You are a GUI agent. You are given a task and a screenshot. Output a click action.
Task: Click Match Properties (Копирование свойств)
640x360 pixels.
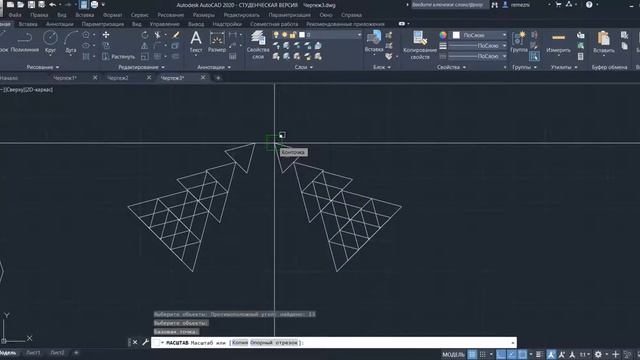pyautogui.click(x=420, y=45)
